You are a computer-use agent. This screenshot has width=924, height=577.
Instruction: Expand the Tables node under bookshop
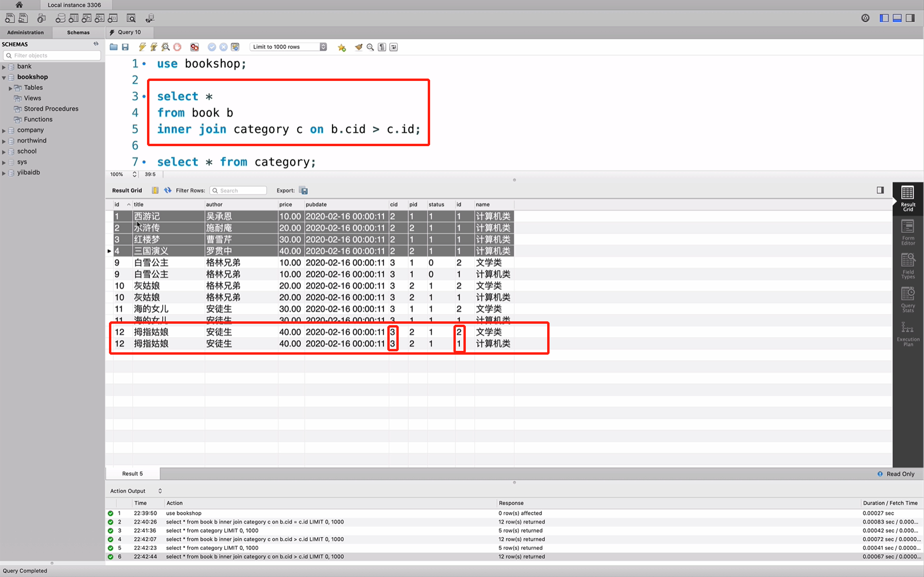pyautogui.click(x=10, y=88)
